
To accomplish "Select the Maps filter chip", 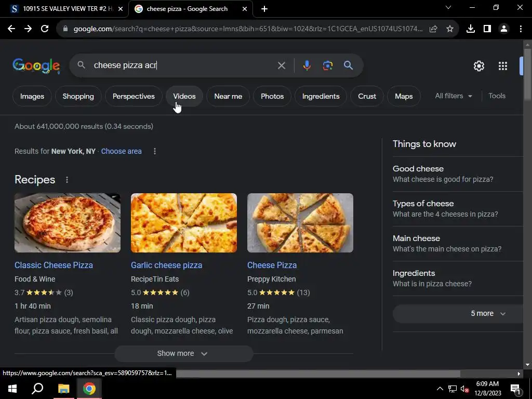I will (x=404, y=96).
